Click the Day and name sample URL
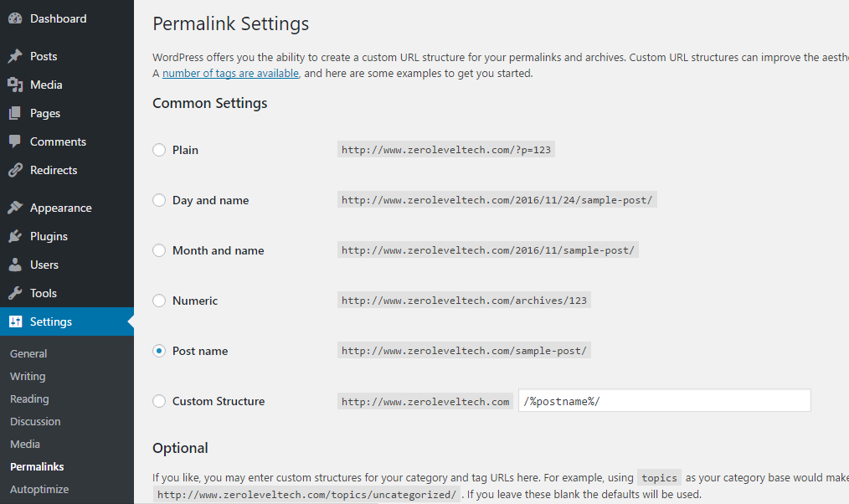Viewport: 849px width, 504px height. [x=497, y=200]
